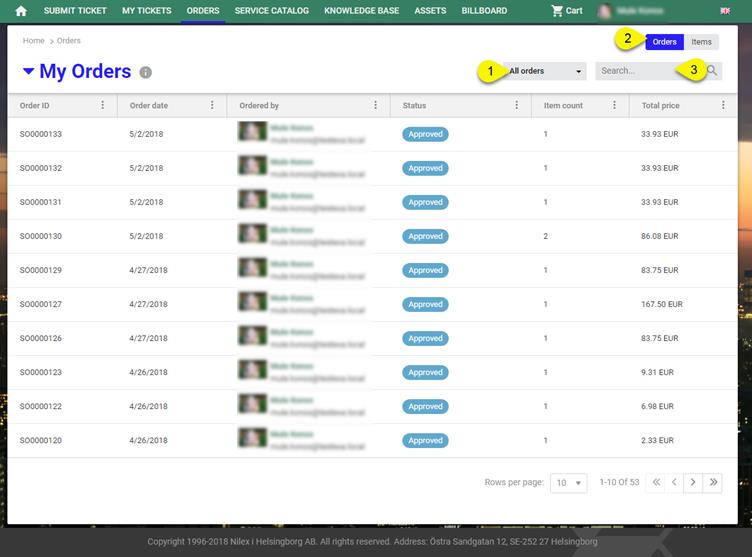Open the All orders filter dropdown
This screenshot has width=752, height=557.
click(545, 71)
